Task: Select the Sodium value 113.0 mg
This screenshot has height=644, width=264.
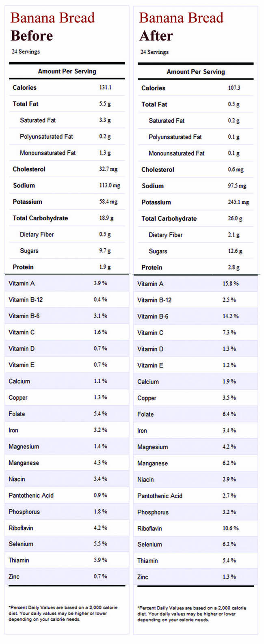Action: 110,185
